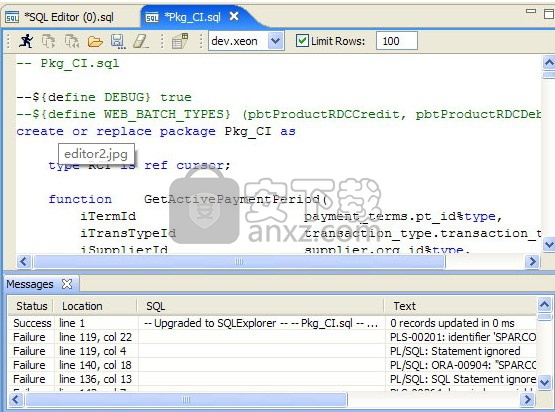Click the '--${define DEBUG} true' line
The image size is (555, 412).
coord(104,97)
